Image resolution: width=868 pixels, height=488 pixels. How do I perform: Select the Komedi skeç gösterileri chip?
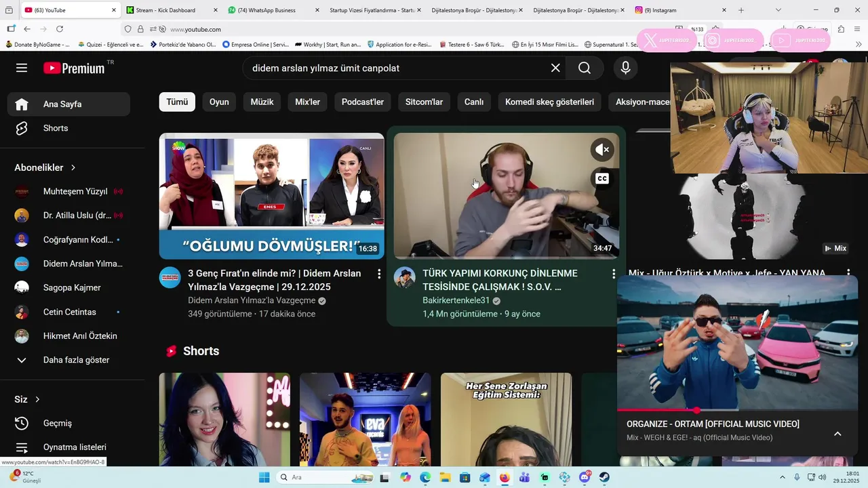[549, 102]
